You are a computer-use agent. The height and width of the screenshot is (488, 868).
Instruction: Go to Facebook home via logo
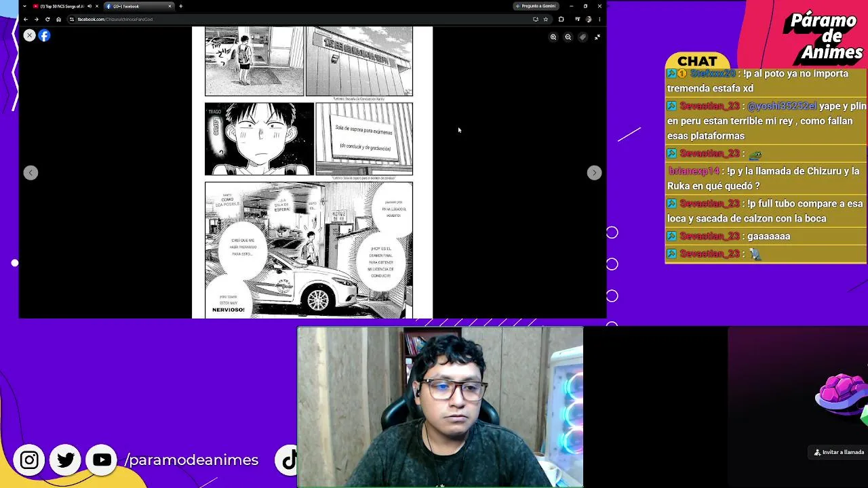[44, 35]
